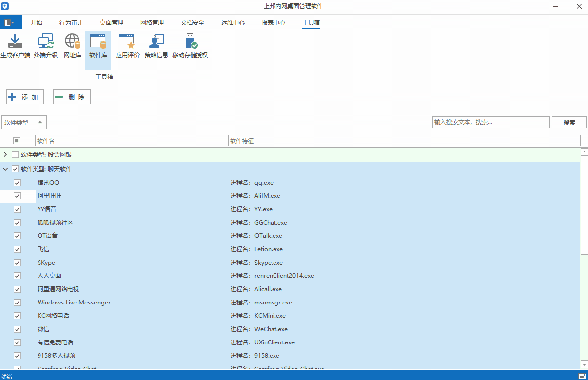The image size is (588, 380).
Task: Open the 软件类型 dropdown
Action: tap(24, 123)
